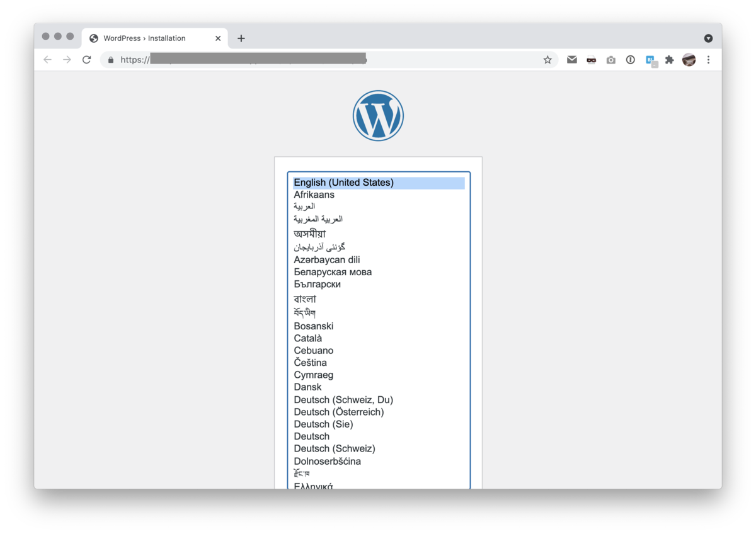Image resolution: width=756 pixels, height=534 pixels.
Task: Reload the page with the refresh icon
Action: coord(87,60)
